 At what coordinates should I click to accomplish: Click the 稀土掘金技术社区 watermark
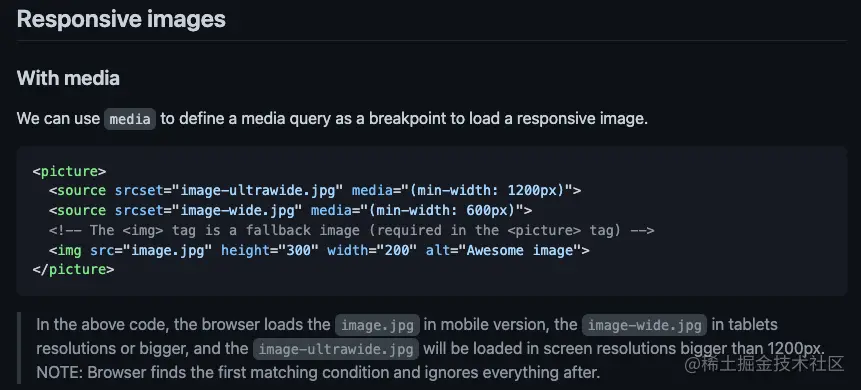[764, 364]
